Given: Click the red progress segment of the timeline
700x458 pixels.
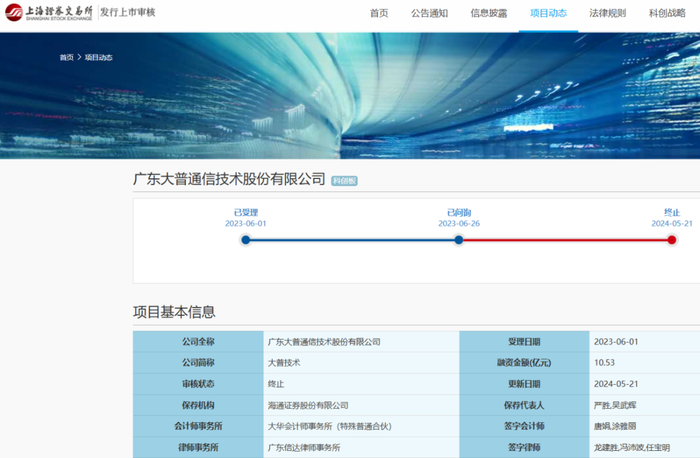Looking at the screenshot, I should [x=565, y=240].
